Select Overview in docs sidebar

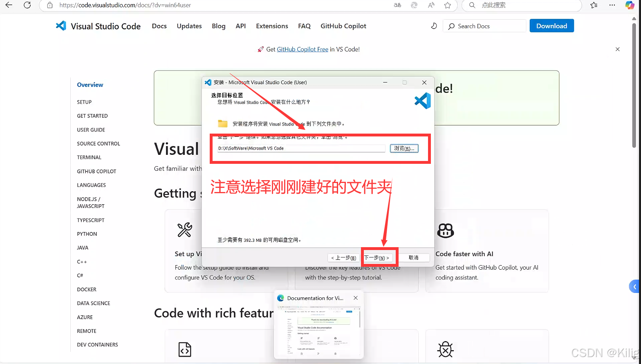click(x=90, y=85)
